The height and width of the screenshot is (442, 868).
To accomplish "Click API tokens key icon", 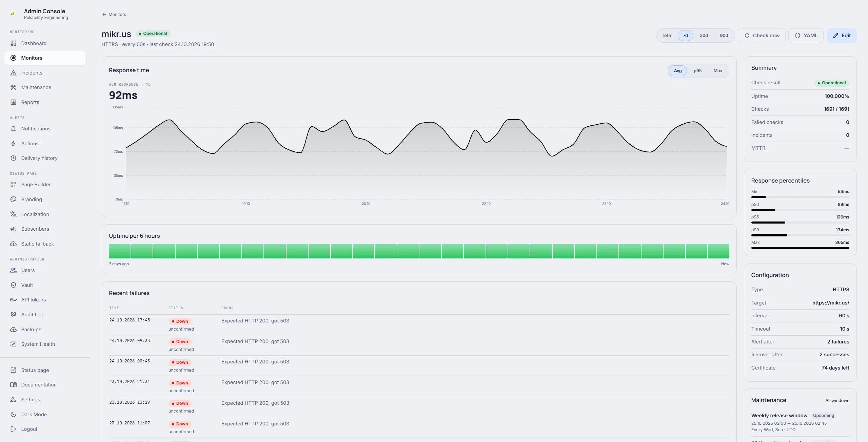I will click(13, 300).
